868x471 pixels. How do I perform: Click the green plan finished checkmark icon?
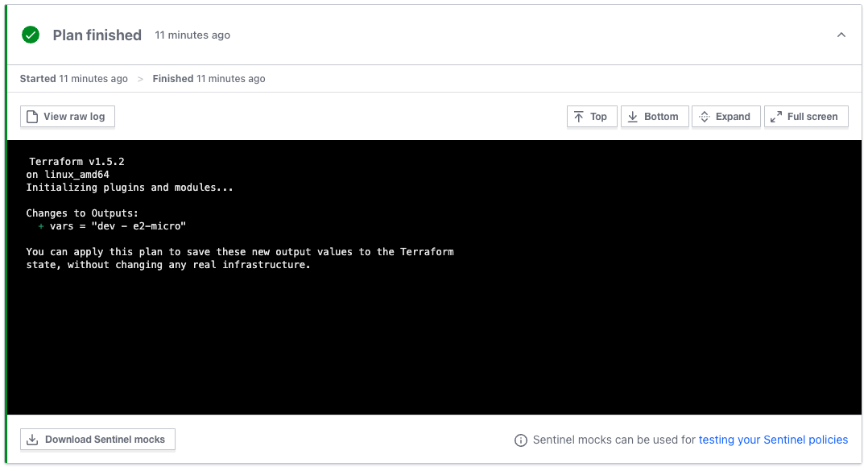[x=31, y=35]
